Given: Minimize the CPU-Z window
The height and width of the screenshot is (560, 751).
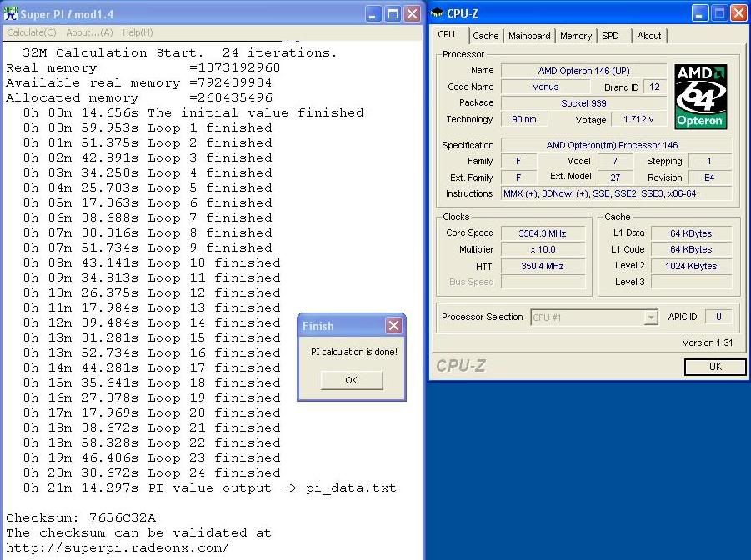Looking at the screenshot, I should pos(700,13).
